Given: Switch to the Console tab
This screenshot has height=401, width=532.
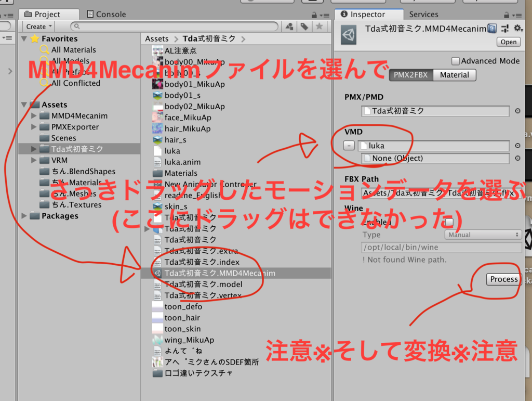Looking at the screenshot, I should (106, 14).
